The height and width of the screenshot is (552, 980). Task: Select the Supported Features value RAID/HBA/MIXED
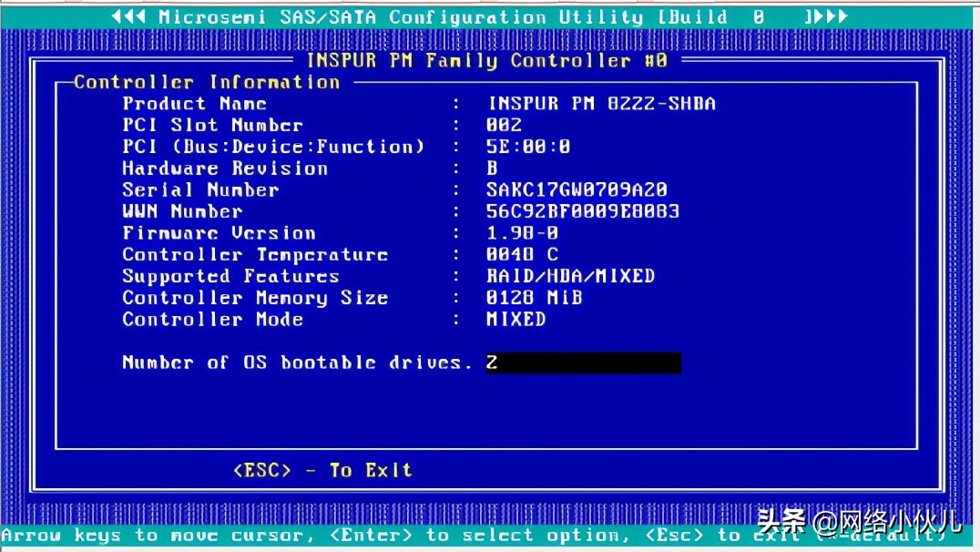(x=570, y=276)
